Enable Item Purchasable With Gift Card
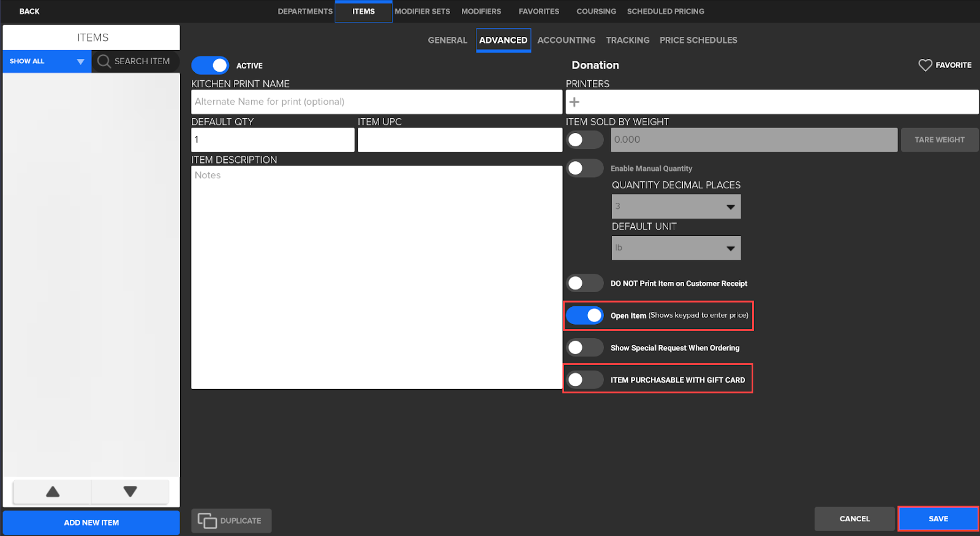980x536 pixels. coord(585,380)
